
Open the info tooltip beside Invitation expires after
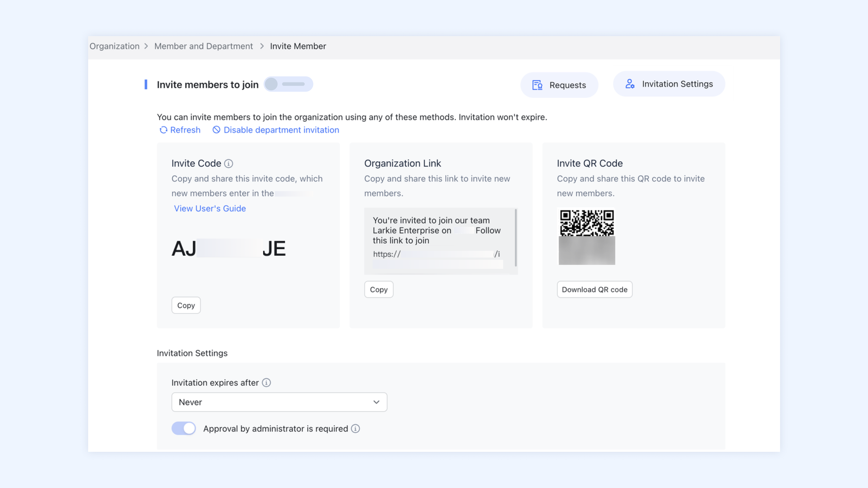266,382
